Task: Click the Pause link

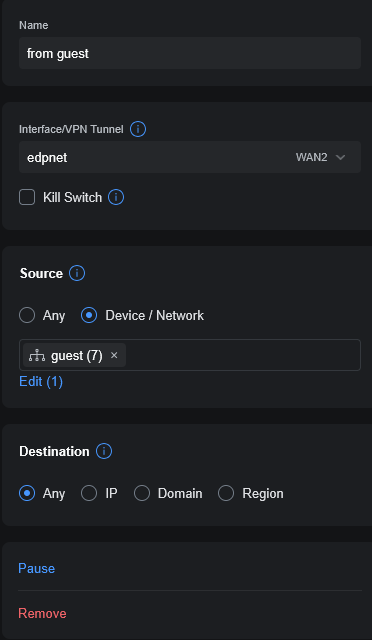Action: click(36, 569)
